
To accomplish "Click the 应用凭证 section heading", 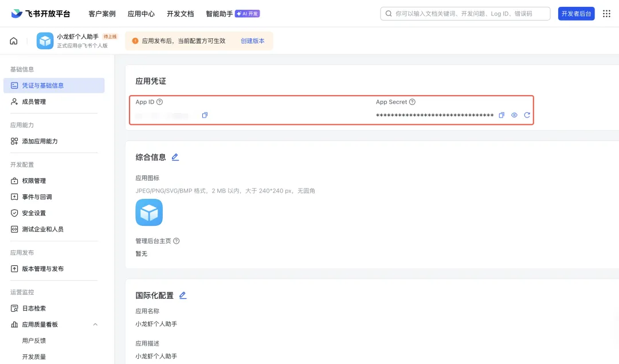I will pyautogui.click(x=151, y=81).
